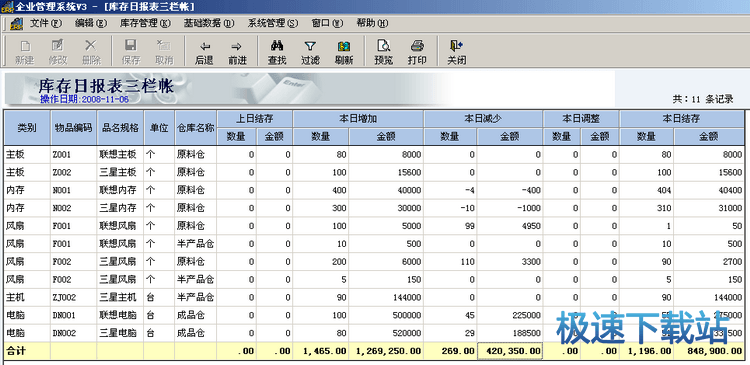
Task: Select the N001 item code cell
Action: tap(74, 190)
